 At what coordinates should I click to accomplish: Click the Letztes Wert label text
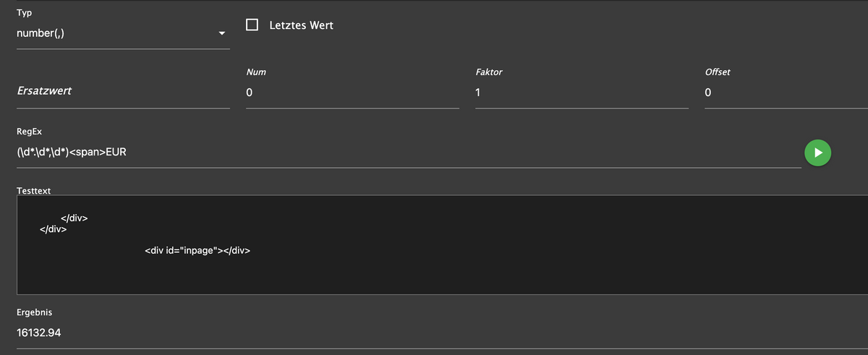(301, 25)
